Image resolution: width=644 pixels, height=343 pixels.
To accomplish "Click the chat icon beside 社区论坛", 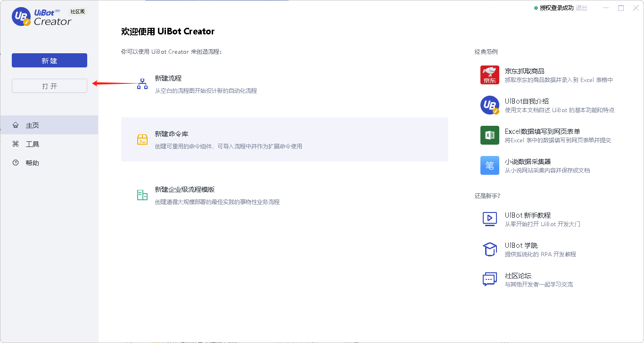I will tap(490, 279).
